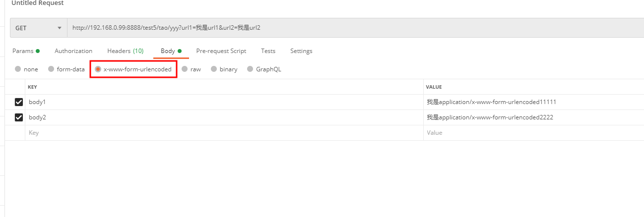The height and width of the screenshot is (217, 644).
Task: Click the VALUE column header
Action: point(434,87)
